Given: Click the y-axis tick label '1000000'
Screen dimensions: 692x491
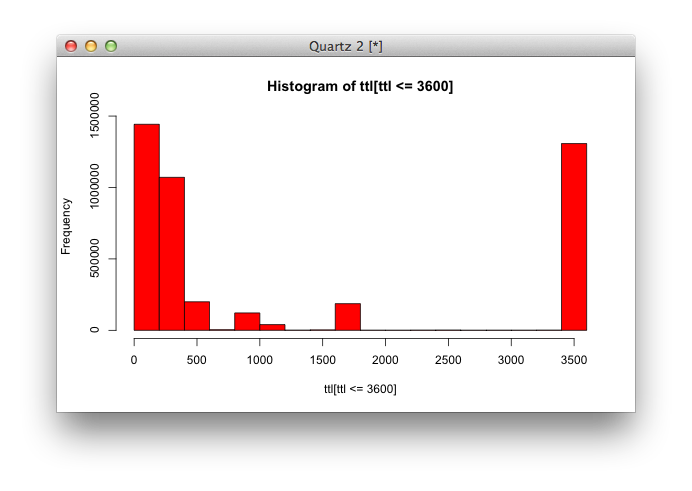Looking at the screenshot, I should coord(94,186).
